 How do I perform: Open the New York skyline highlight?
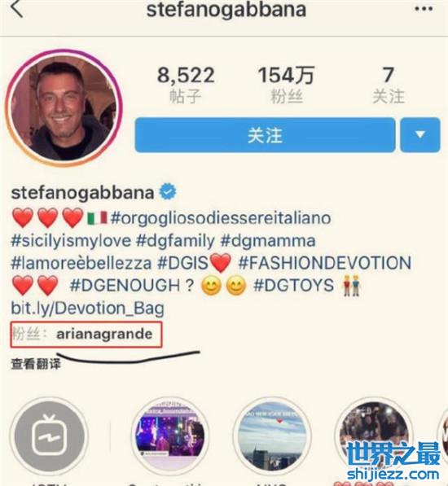click(272, 436)
